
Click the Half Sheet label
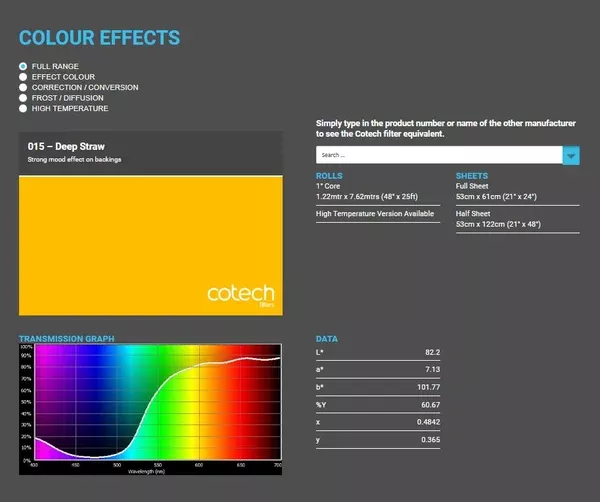[x=473, y=214]
